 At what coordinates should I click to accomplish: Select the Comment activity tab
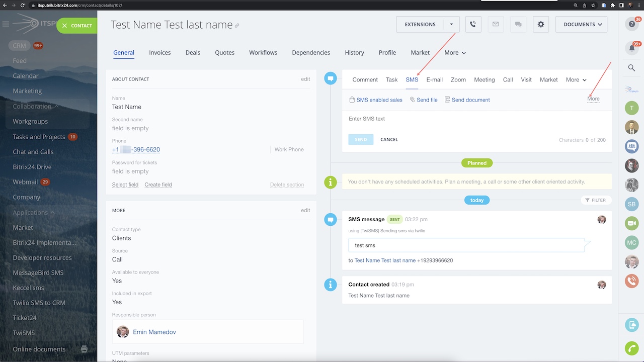pos(365,80)
